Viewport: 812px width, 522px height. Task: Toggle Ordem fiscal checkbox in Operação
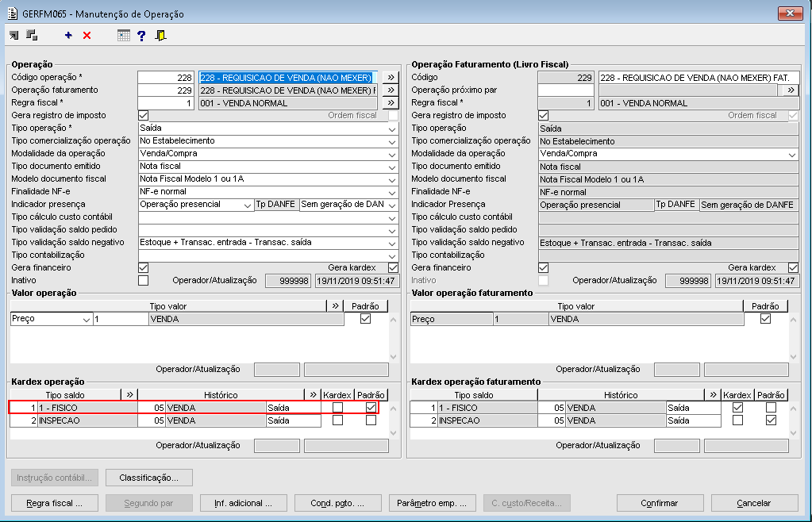coord(393,115)
